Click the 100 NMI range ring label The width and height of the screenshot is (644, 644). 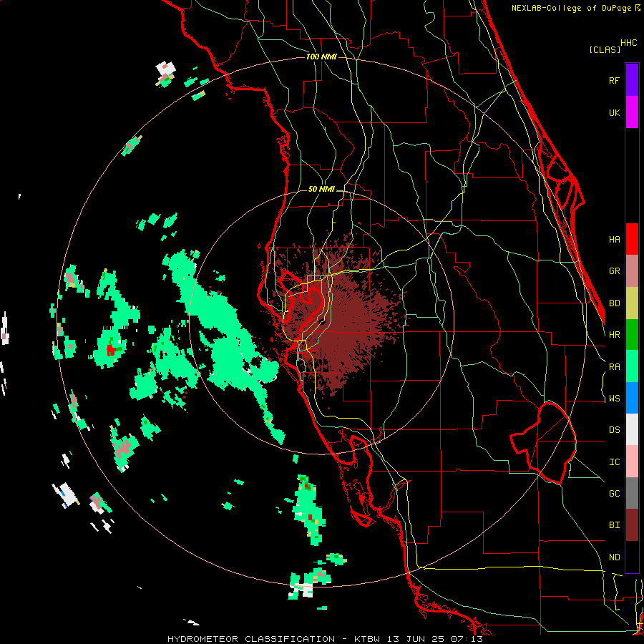321,57
